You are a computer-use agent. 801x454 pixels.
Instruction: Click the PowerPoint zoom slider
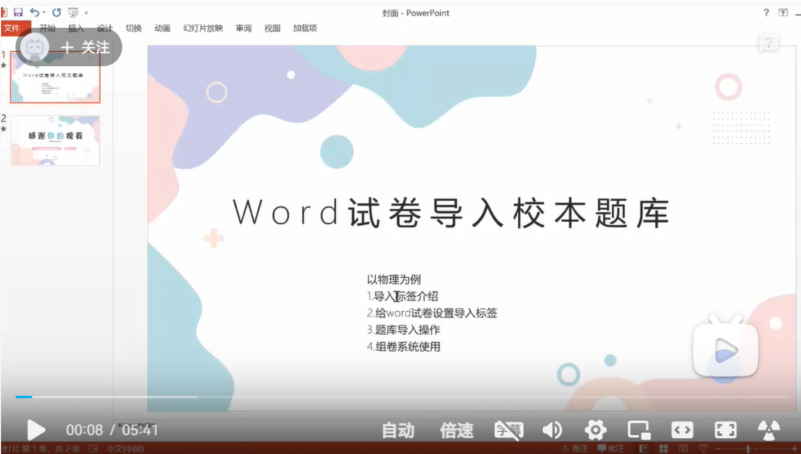[x=757, y=449]
